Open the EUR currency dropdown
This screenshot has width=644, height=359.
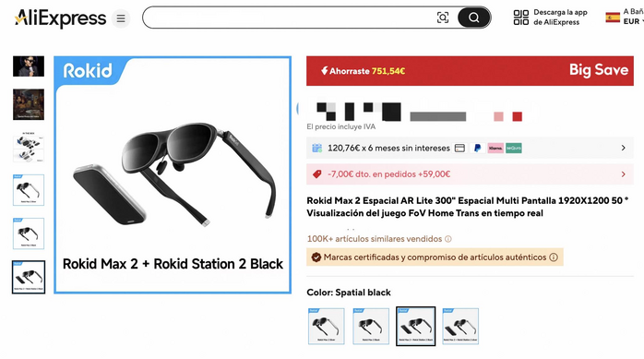633,21
